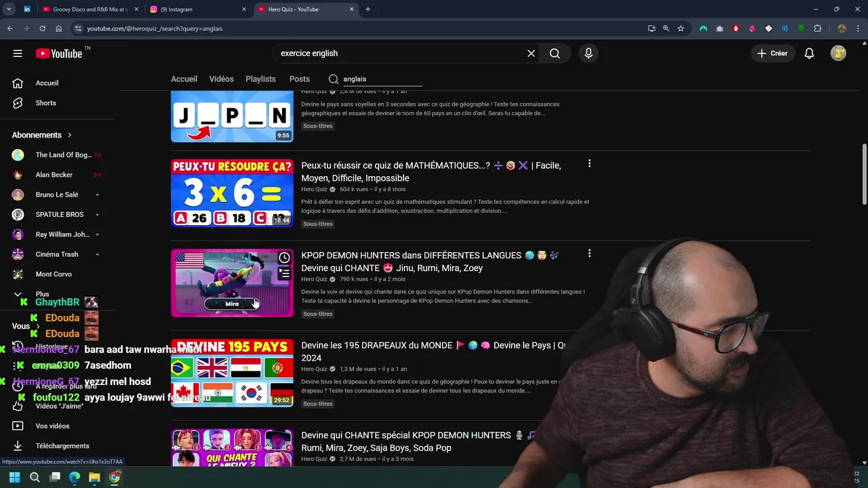The width and height of the screenshot is (868, 488).
Task: Open a new browser tab
Action: pyautogui.click(x=368, y=9)
